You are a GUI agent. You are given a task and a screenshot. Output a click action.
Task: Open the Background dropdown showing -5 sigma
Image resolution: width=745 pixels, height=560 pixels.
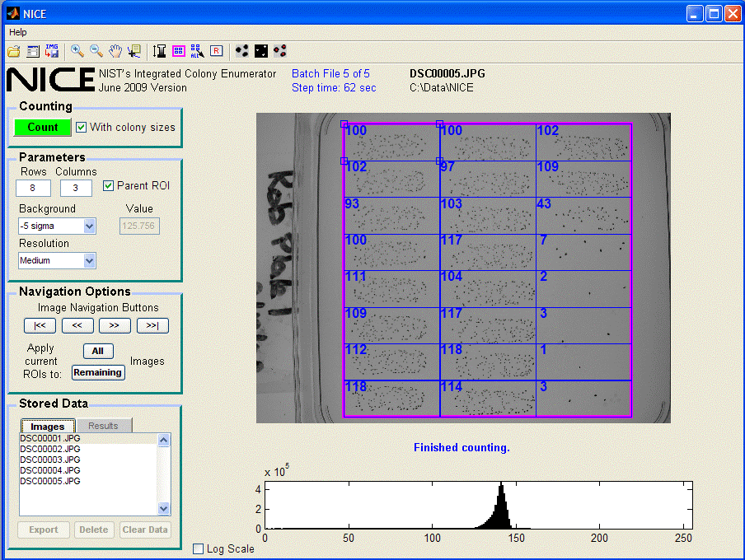[x=57, y=226]
